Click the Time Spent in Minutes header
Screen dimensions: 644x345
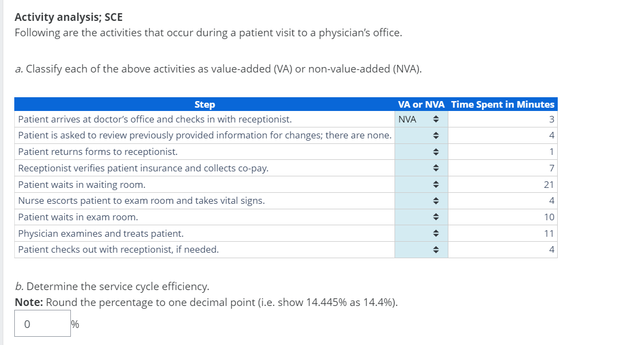point(502,104)
